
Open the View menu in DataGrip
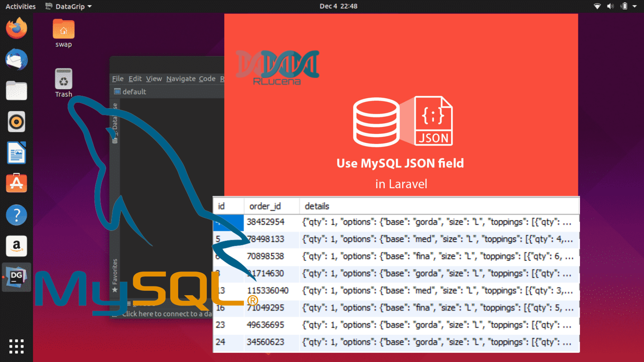click(154, 79)
